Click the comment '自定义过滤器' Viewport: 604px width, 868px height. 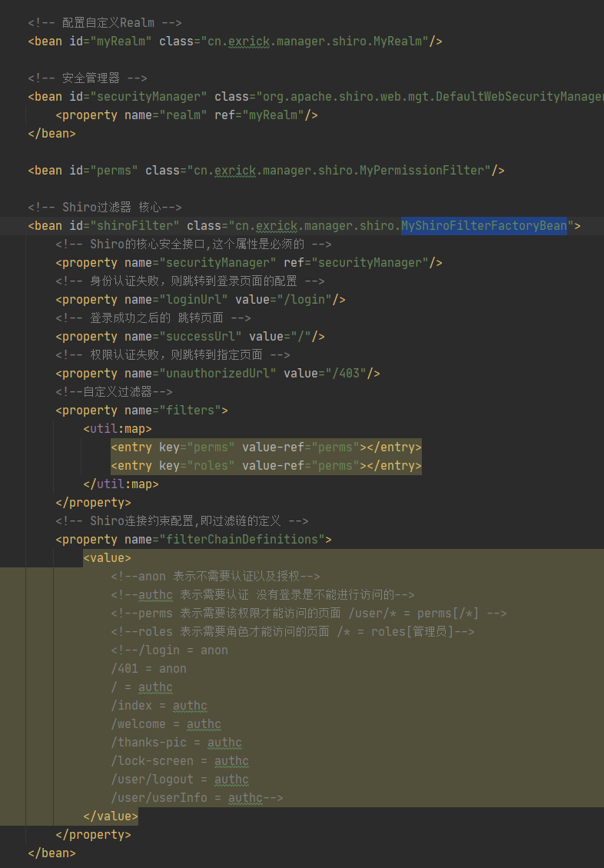114,392
